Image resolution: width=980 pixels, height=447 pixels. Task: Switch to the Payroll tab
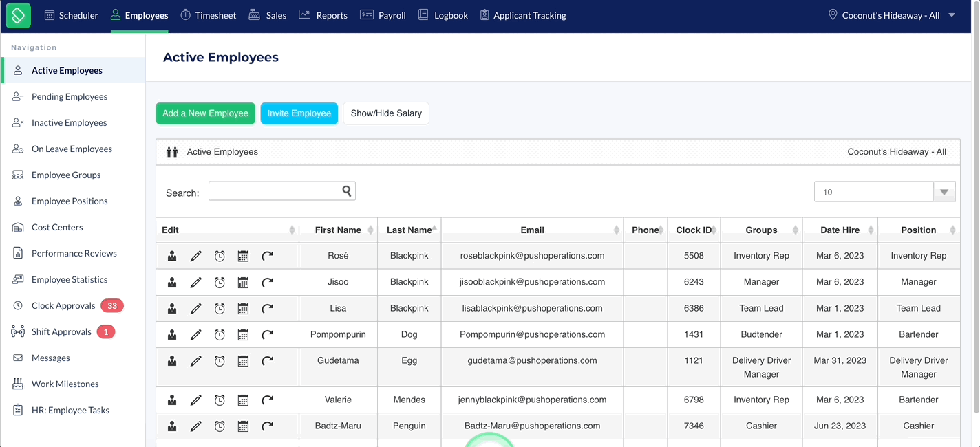(383, 15)
